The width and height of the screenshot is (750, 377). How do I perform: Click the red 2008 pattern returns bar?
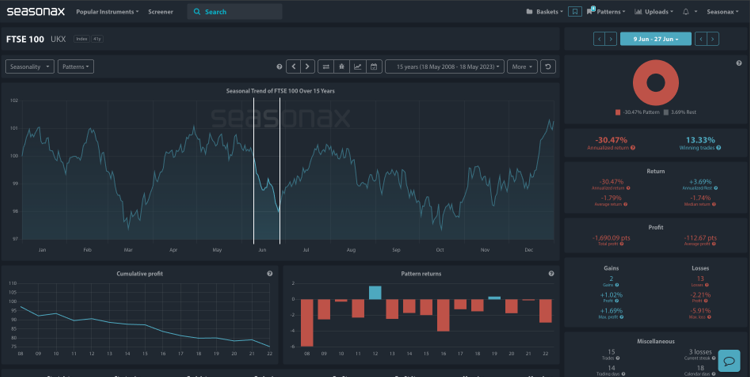click(x=307, y=323)
